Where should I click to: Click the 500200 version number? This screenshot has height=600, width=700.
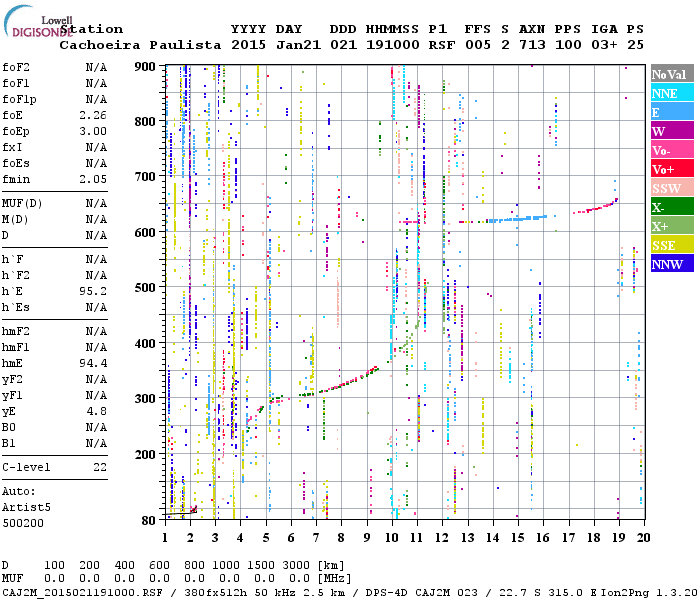click(x=23, y=523)
